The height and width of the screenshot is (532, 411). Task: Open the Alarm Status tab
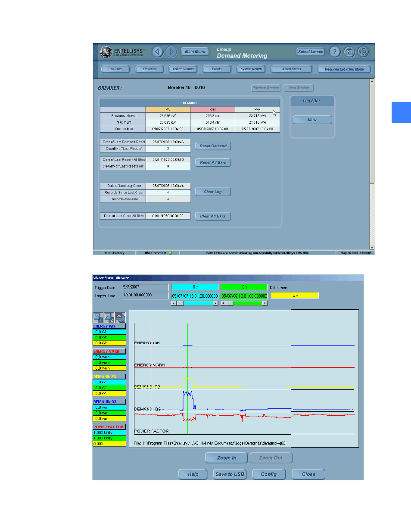click(x=292, y=69)
